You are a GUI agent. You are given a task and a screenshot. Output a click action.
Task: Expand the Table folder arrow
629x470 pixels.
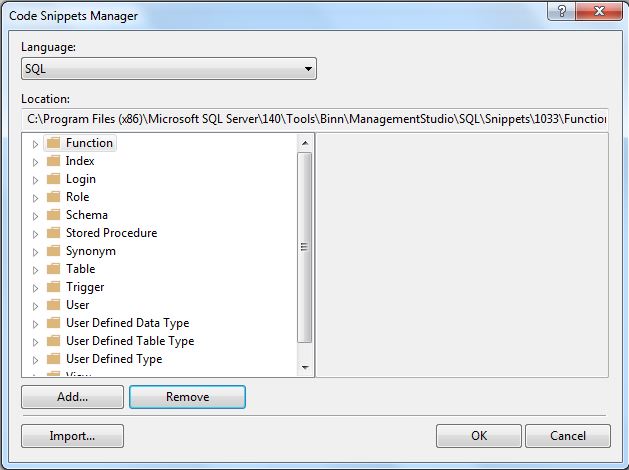[x=36, y=270]
